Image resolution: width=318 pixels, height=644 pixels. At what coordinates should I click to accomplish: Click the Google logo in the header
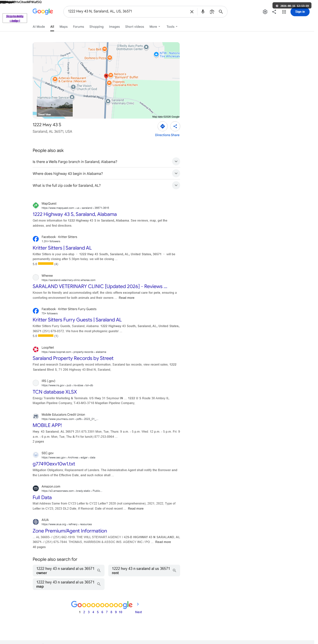point(43,11)
